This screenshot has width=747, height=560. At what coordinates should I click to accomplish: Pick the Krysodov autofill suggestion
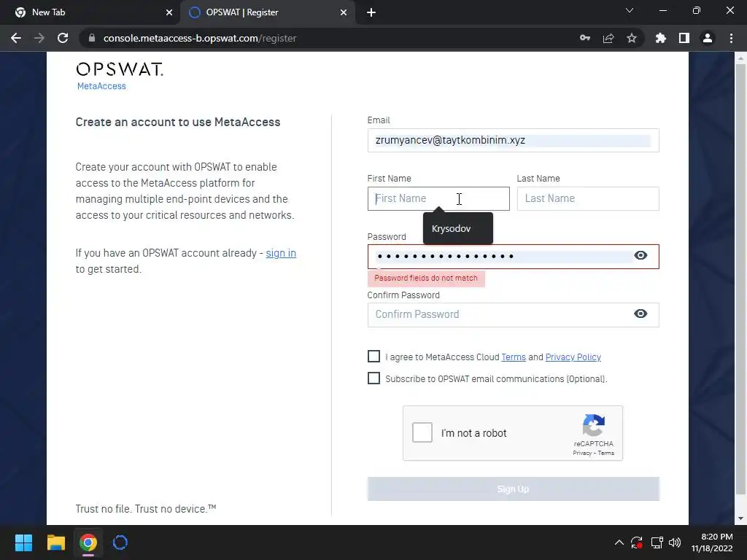tap(458, 228)
